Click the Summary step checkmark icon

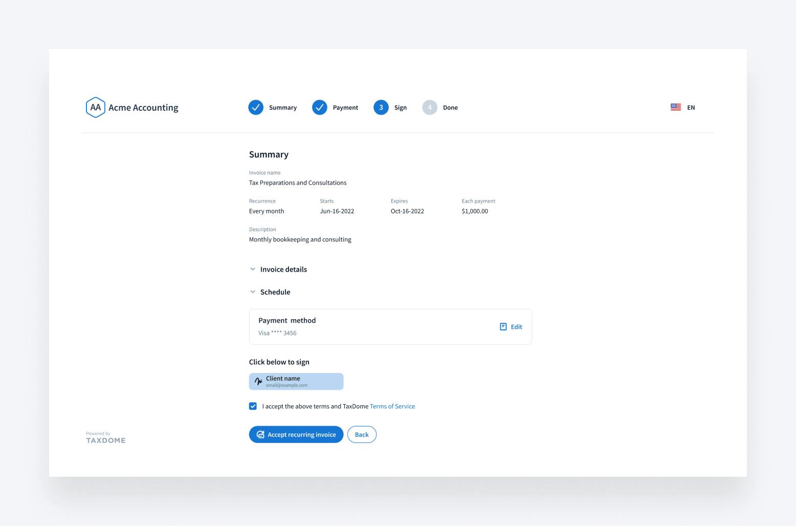tap(256, 107)
